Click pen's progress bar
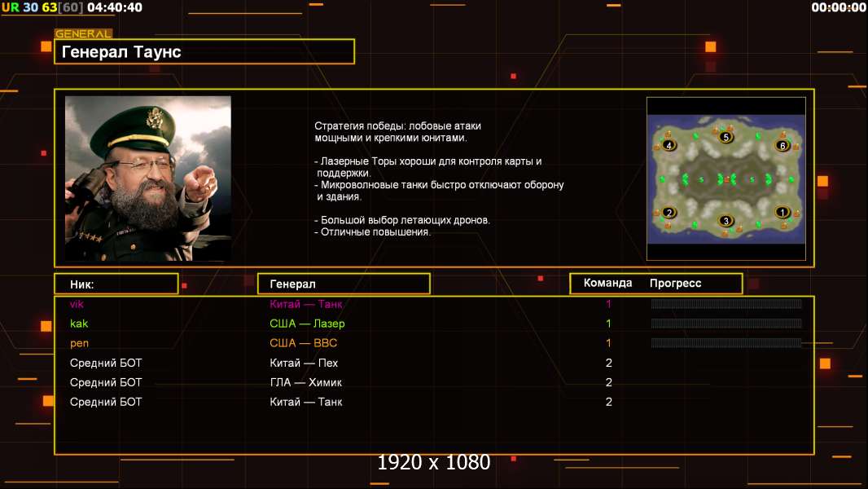 coord(726,343)
